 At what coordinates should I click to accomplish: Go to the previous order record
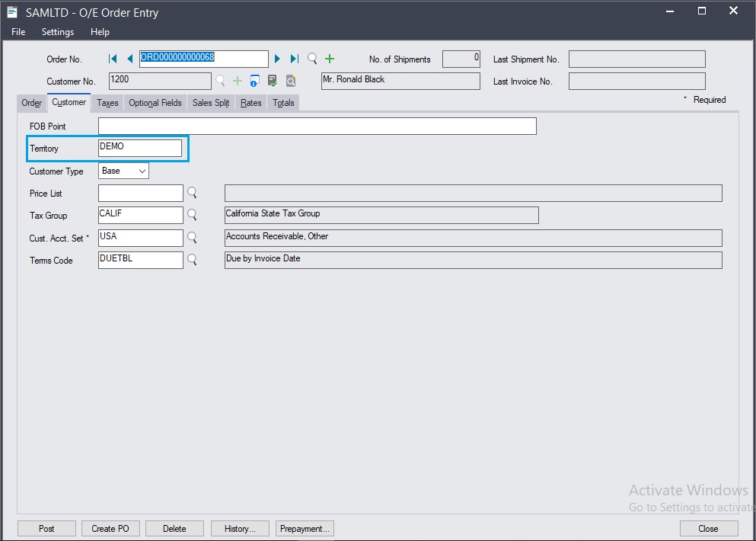129,59
